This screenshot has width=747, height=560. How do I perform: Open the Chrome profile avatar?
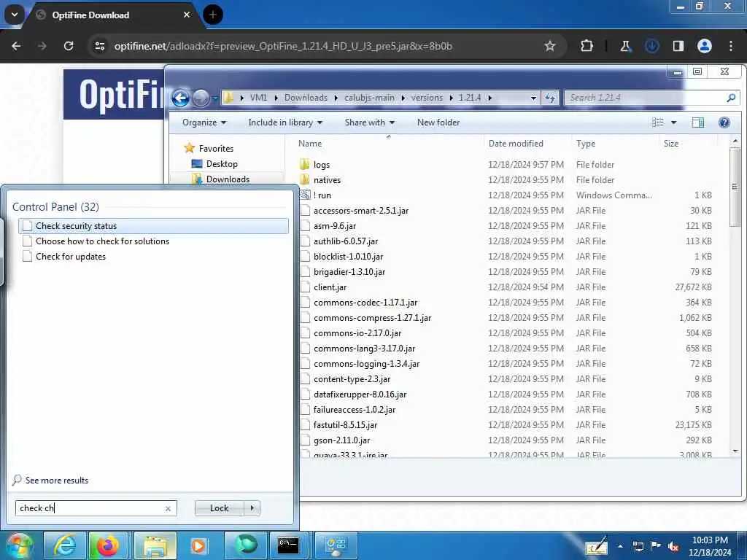tap(705, 46)
